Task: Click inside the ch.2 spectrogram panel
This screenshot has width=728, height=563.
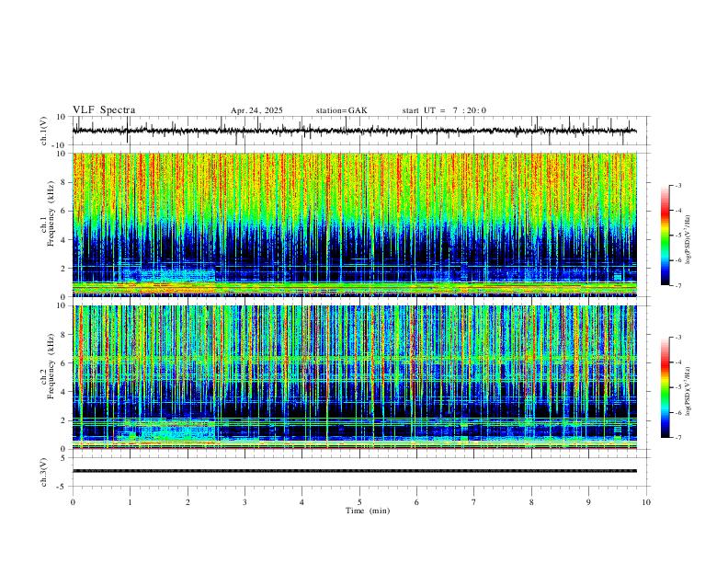Action: pos(354,377)
